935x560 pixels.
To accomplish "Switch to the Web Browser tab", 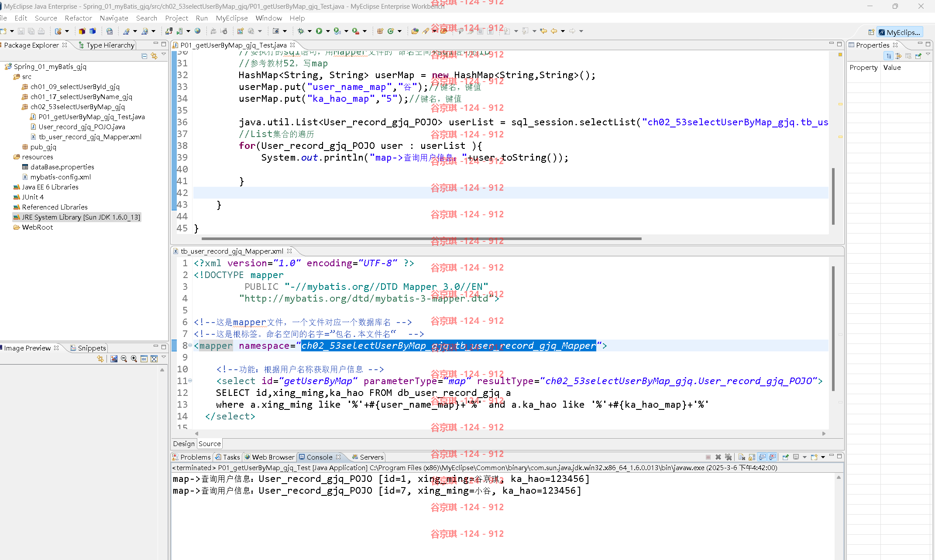I will [x=269, y=457].
